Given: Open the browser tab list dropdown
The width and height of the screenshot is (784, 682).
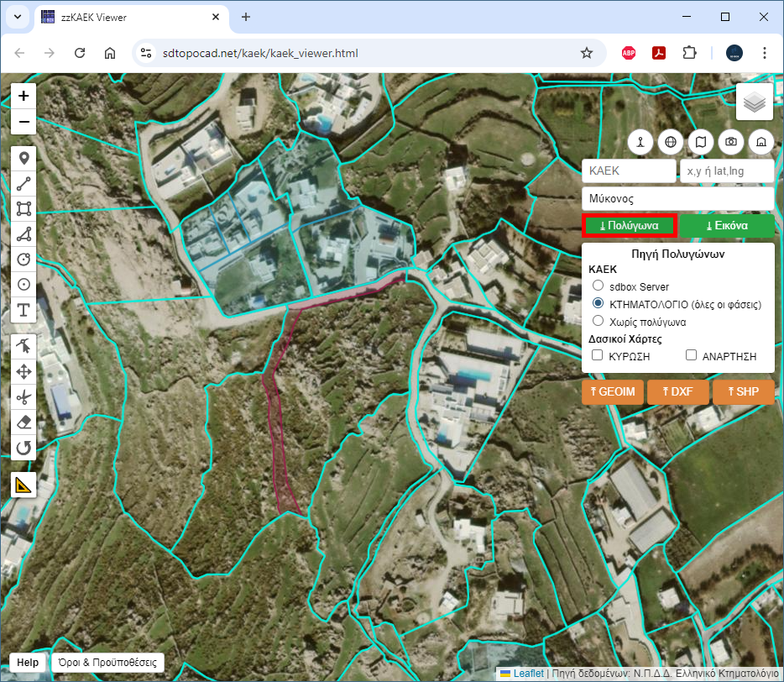Looking at the screenshot, I should coord(18,17).
